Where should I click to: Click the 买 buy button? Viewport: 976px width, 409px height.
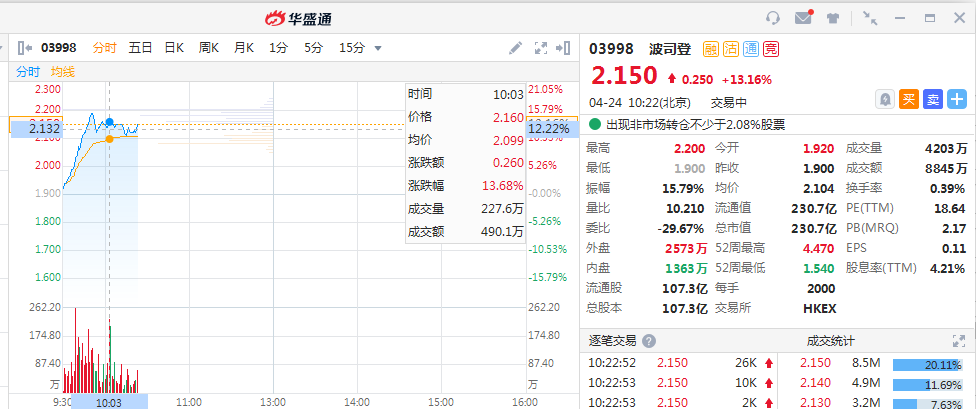pyautogui.click(x=909, y=99)
